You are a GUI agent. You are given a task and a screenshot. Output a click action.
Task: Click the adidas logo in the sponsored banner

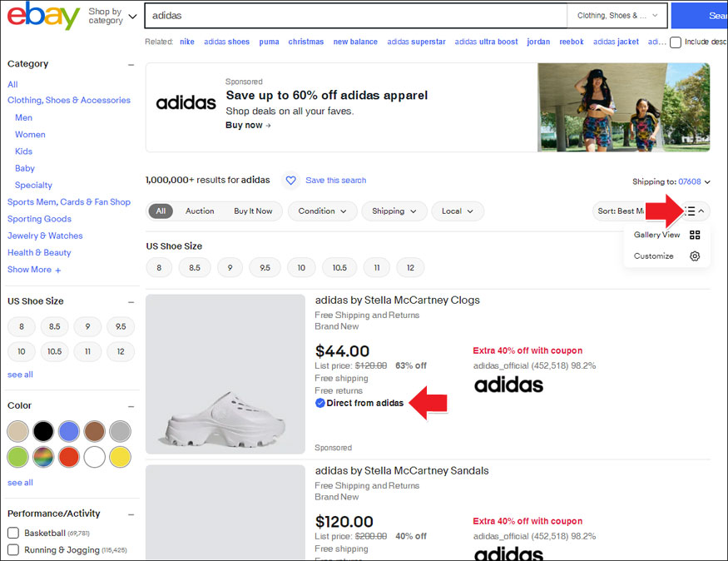tap(186, 102)
